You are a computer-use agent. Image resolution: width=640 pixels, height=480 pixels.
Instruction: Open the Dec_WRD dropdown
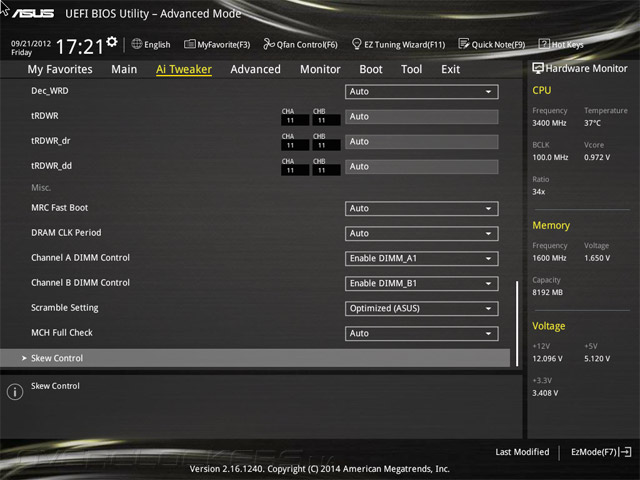coord(421,92)
